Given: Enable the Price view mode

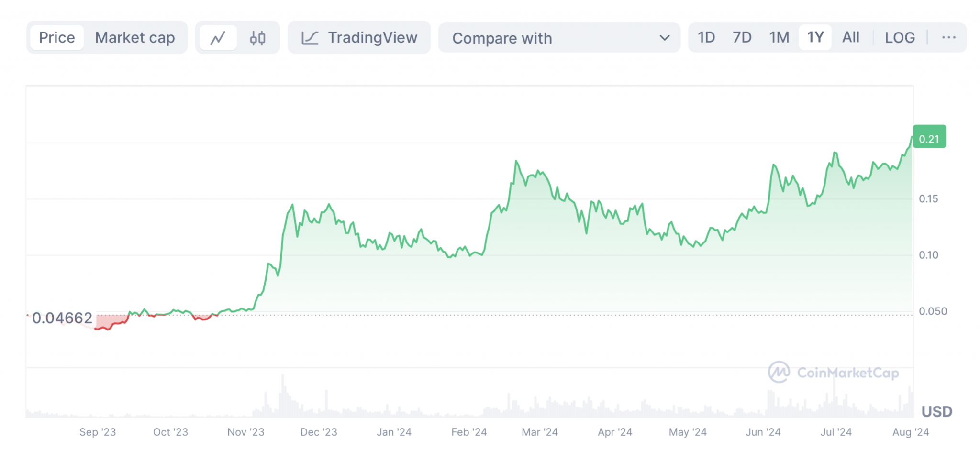Looking at the screenshot, I should (57, 37).
